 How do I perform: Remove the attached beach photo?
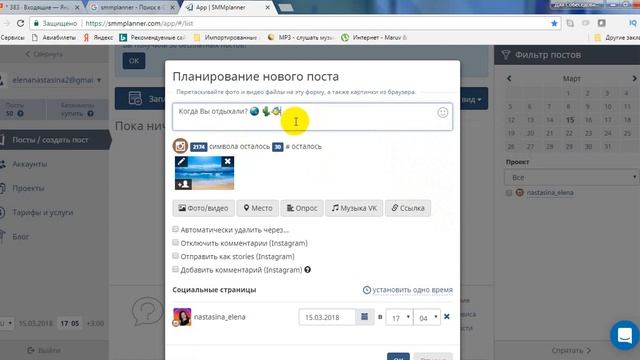pos(228,162)
